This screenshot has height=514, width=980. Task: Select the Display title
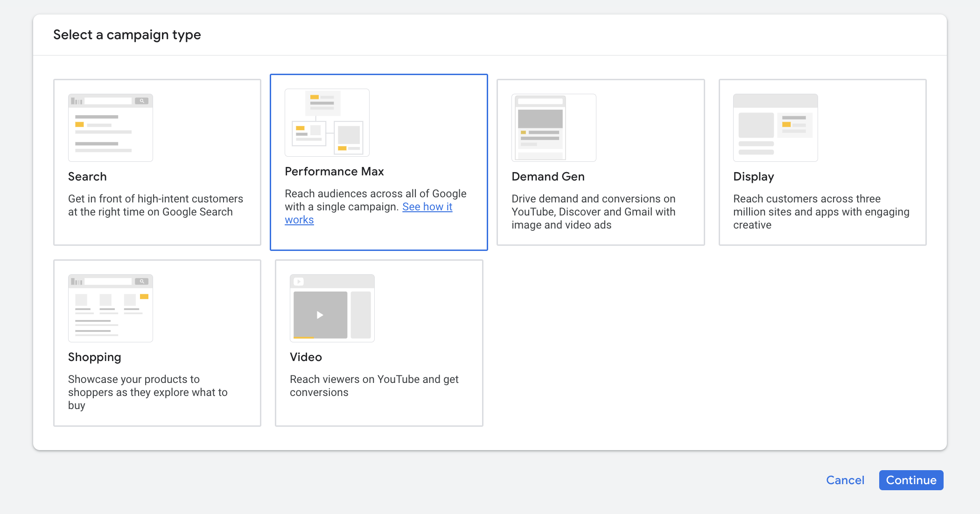click(x=754, y=177)
